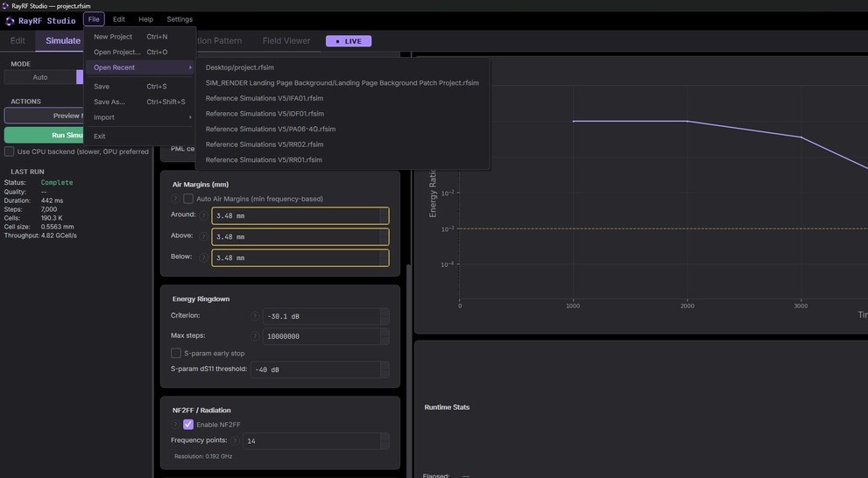Image resolution: width=868 pixels, height=478 pixels.
Task: Toggle Use CPU backend checkbox
Action: click(10, 151)
